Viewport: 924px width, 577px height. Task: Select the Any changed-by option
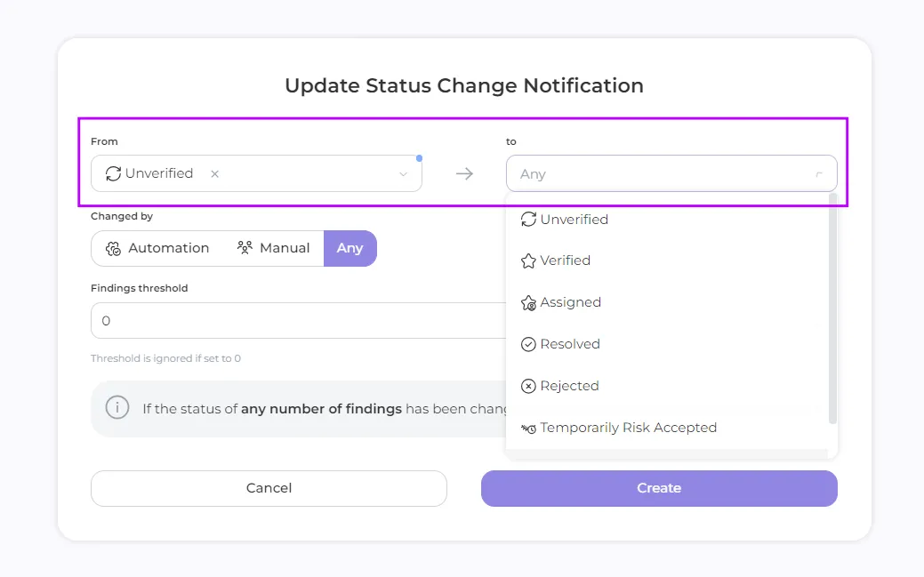(350, 248)
